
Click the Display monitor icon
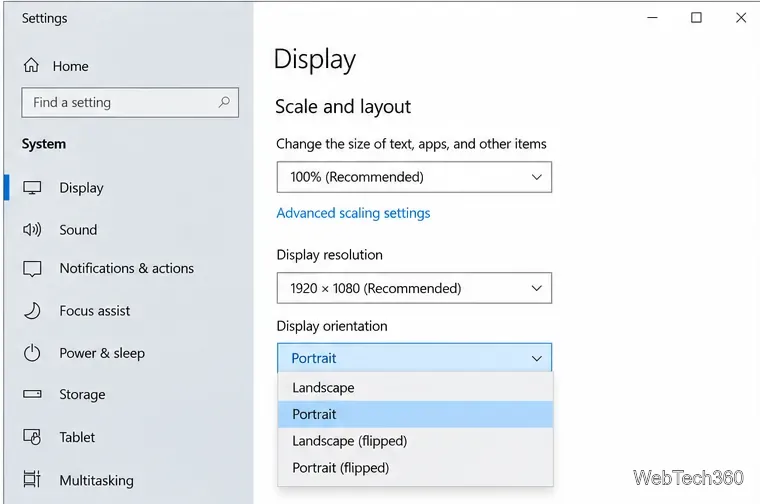(32, 188)
